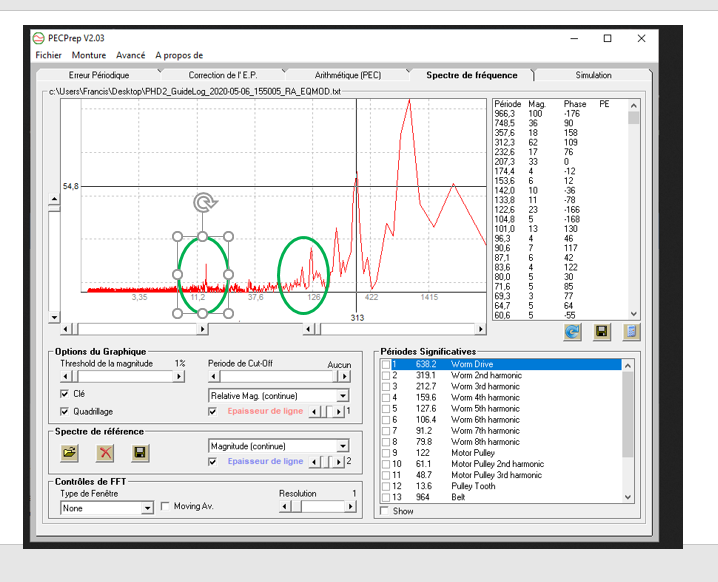Click up arrow in Périodes Significatives list
This screenshot has height=582, width=718.
click(628, 365)
